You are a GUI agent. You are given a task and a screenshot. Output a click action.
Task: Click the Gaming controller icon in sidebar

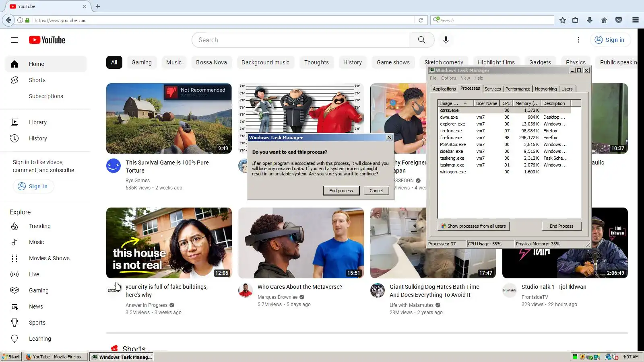click(14, 290)
